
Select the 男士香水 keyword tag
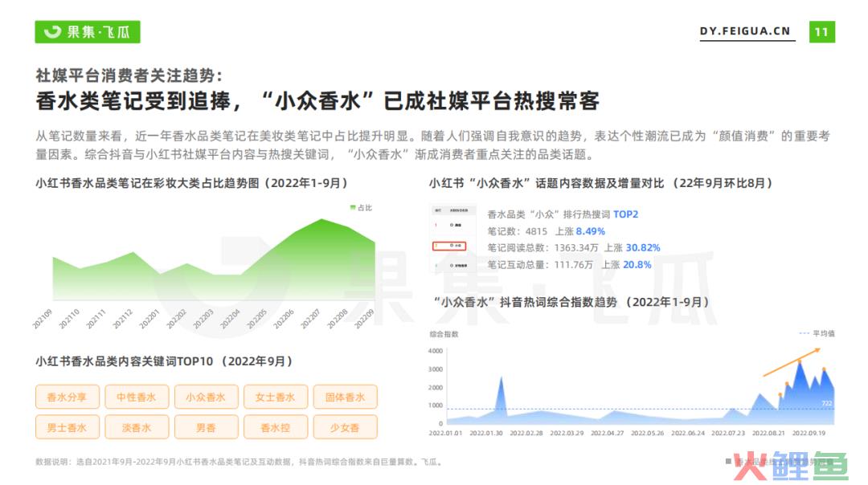(67, 427)
